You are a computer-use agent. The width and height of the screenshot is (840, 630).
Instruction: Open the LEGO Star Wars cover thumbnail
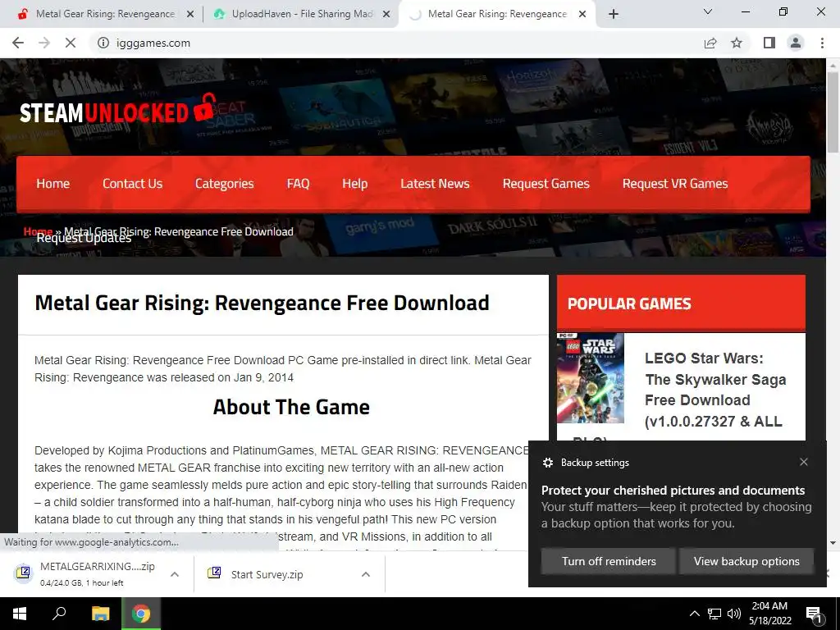coord(591,378)
